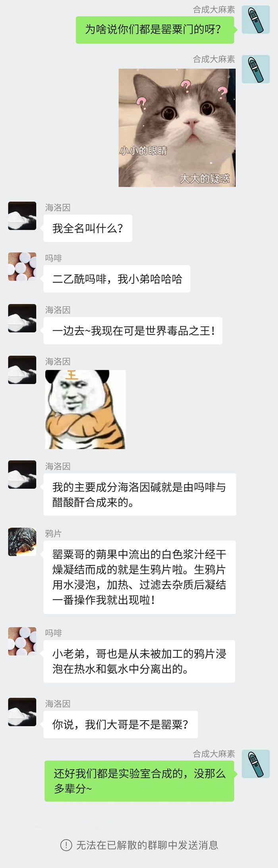Tap the 合成大麻素 avatar beside "实验室合成" message
The width and height of the screenshot is (278, 868).
pos(256,764)
